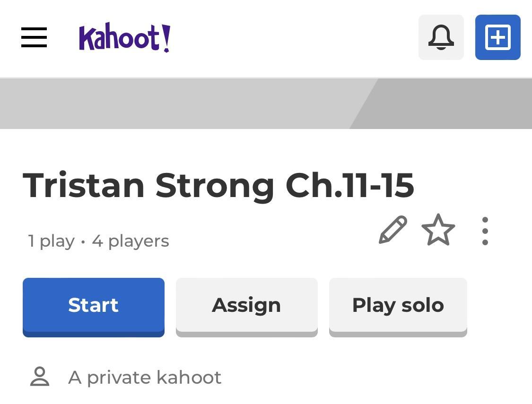Open the hamburger navigation menu

pos(34,37)
